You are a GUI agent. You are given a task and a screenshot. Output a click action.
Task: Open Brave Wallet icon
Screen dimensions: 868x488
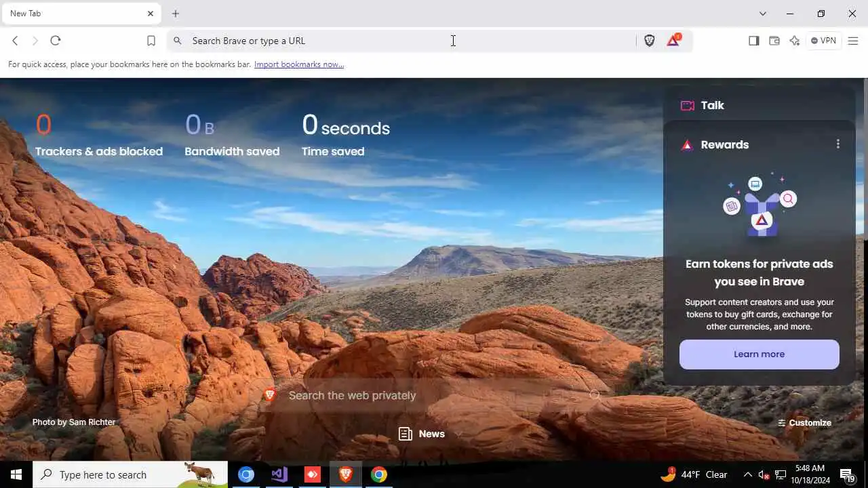pos(774,41)
